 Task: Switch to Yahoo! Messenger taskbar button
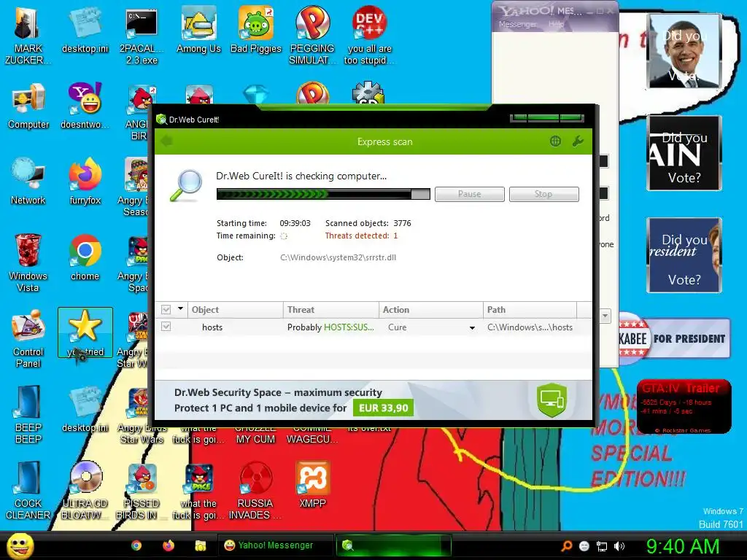275,545
